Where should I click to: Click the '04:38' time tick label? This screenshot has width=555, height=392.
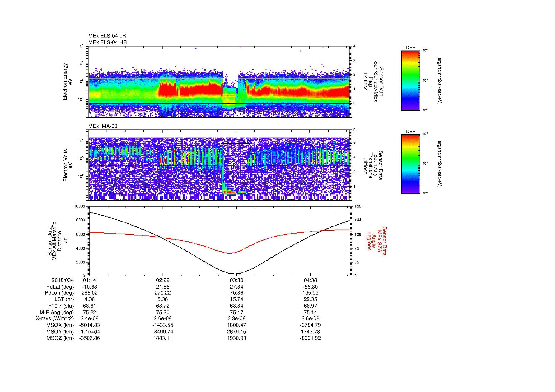[x=310, y=280]
